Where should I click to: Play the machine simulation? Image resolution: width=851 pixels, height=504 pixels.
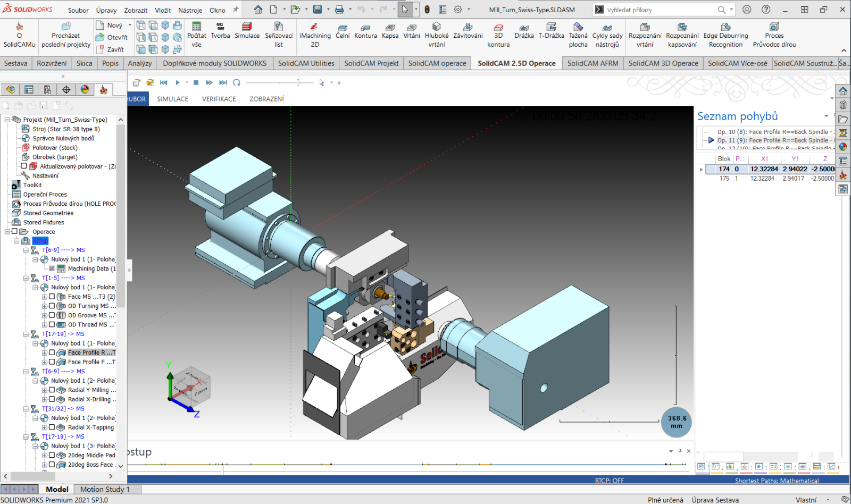coord(178,82)
